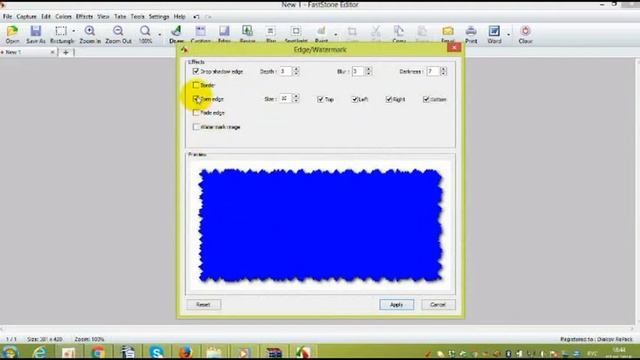640x360 pixels.
Task: Uncheck the Top edge checkbox
Action: click(x=320, y=99)
